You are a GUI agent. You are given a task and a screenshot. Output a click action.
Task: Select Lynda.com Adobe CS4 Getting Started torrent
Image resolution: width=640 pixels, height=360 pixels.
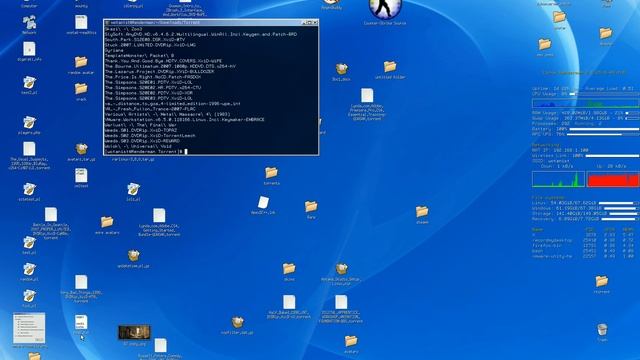click(159, 222)
